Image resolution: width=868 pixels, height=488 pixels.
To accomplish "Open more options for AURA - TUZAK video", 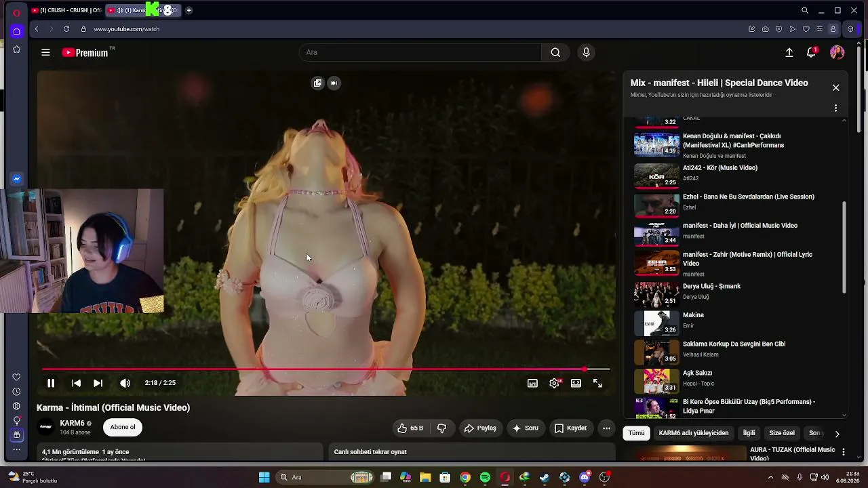I will (844, 452).
